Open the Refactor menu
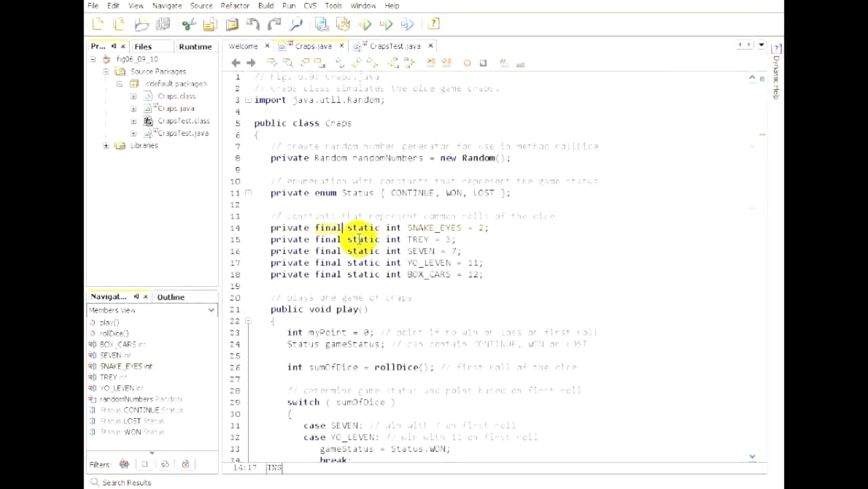This screenshot has width=868, height=489. click(x=235, y=6)
